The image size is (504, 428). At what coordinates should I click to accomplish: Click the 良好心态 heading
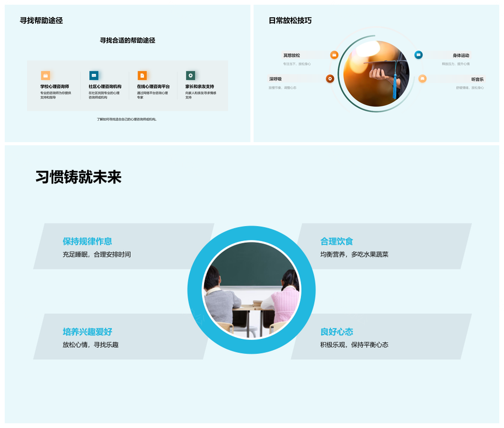[x=337, y=331]
